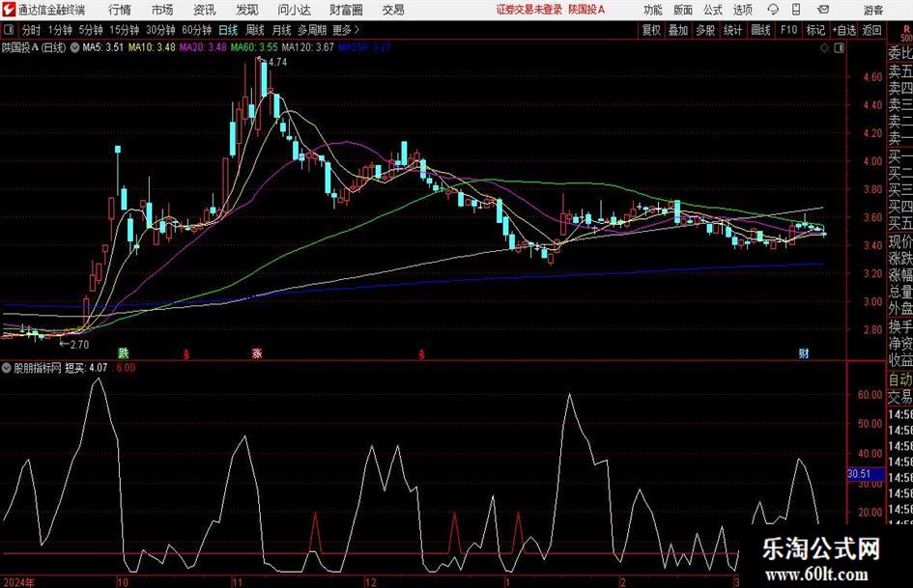This screenshot has height=588, width=913.
Task: Click the MA60: 3.55 label
Action: point(254,47)
